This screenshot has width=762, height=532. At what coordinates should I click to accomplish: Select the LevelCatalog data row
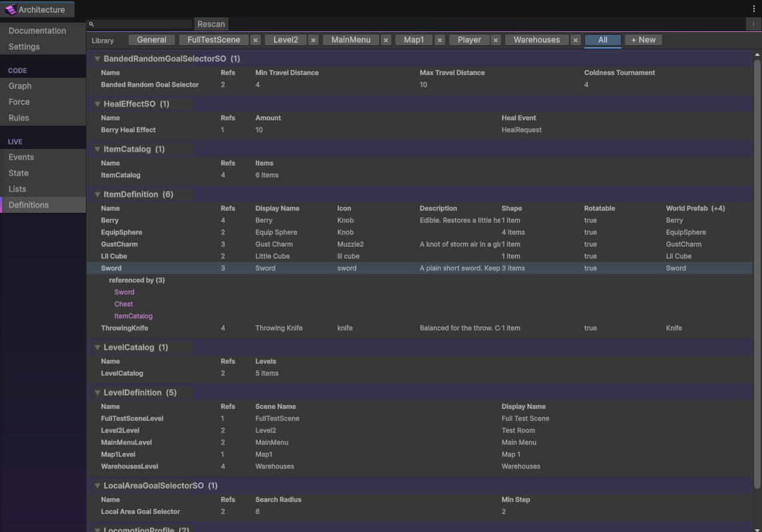pyautogui.click(x=420, y=373)
